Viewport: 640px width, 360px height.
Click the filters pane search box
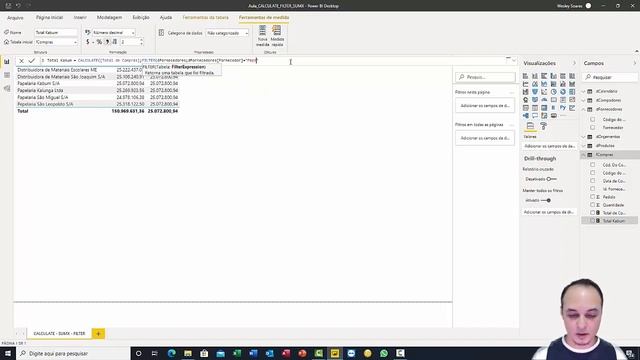click(x=485, y=77)
